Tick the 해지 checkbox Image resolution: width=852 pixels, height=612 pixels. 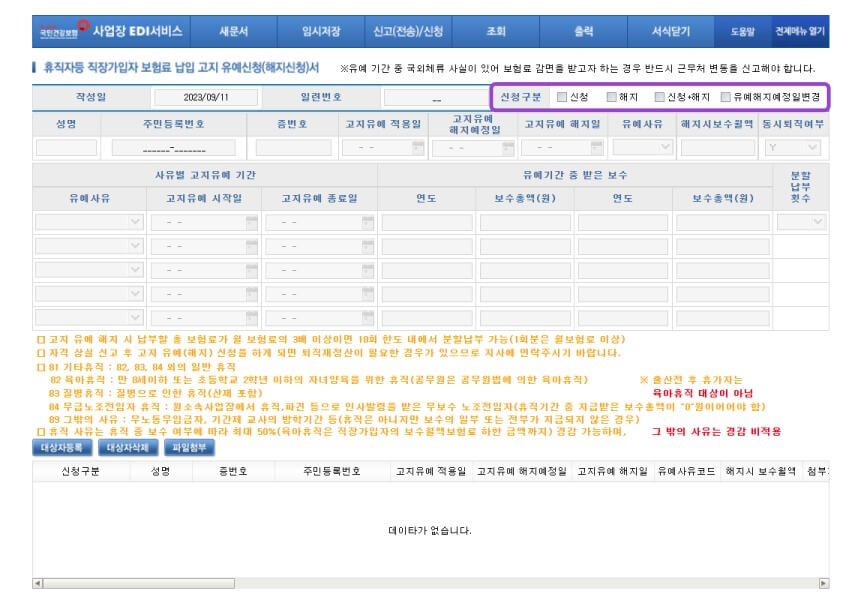point(612,97)
